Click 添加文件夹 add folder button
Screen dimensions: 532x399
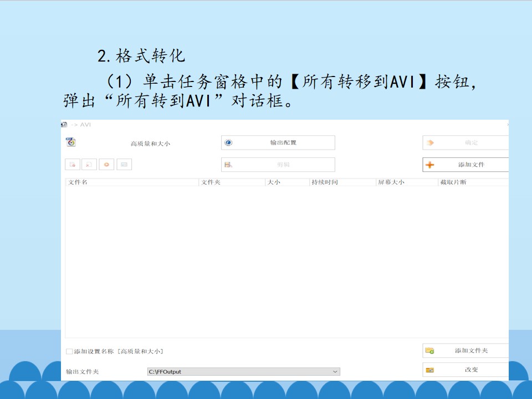click(x=465, y=350)
